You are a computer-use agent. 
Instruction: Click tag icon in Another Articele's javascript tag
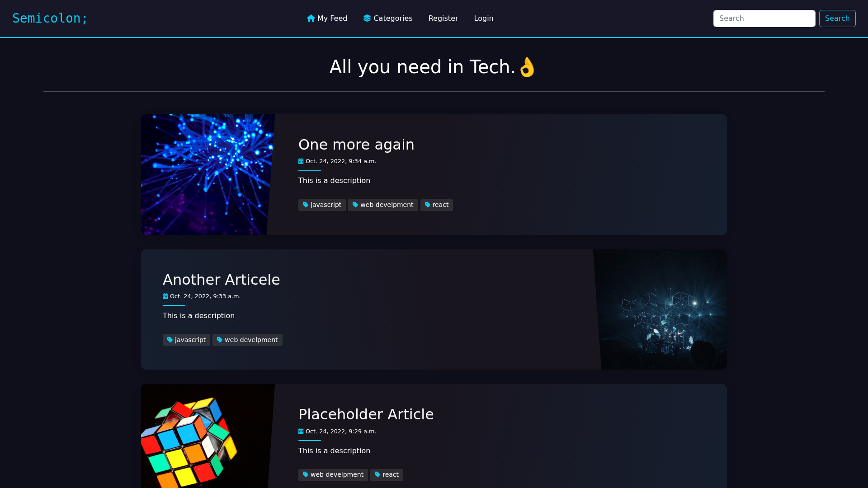(170, 340)
